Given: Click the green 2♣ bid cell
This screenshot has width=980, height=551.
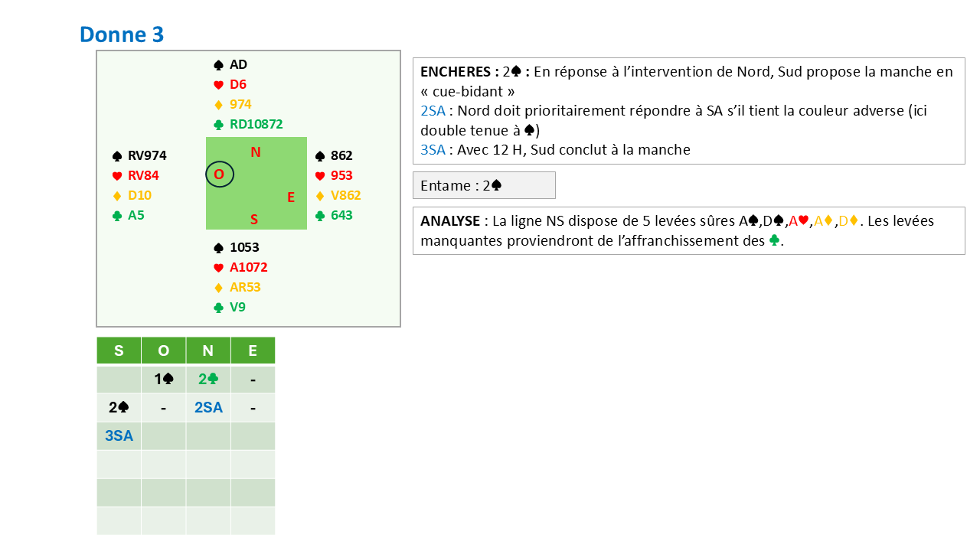Looking at the screenshot, I should tap(208, 379).
